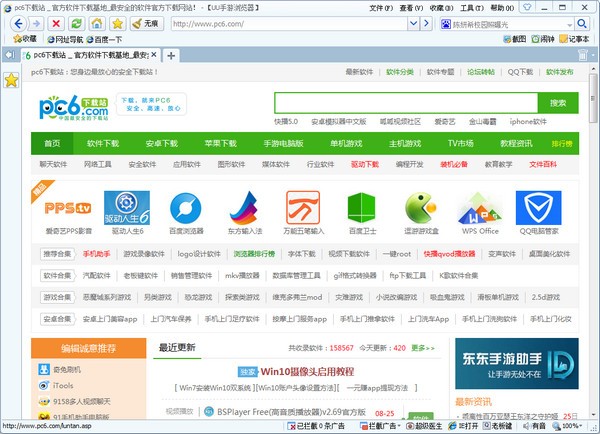
Task: Toggle the sidebar panel arrow icon
Action: (10, 55)
